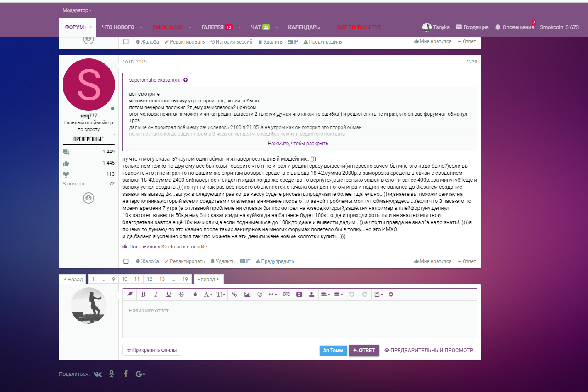Open the list formatting dropdown

(x=339, y=294)
